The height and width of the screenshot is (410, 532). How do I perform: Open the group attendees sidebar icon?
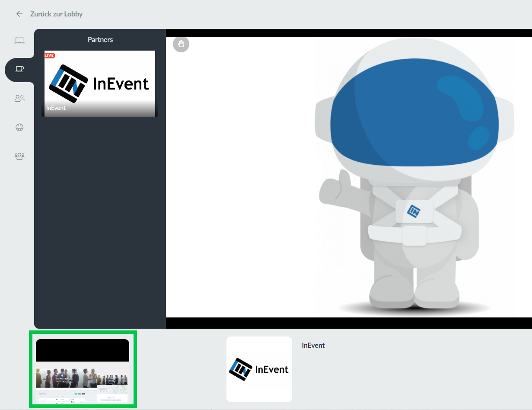[19, 156]
